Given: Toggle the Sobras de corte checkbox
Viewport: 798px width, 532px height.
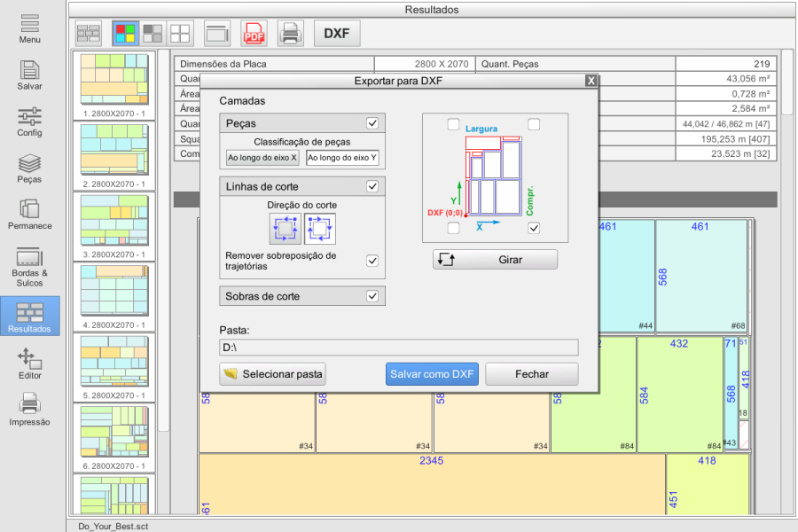Looking at the screenshot, I should (372, 296).
